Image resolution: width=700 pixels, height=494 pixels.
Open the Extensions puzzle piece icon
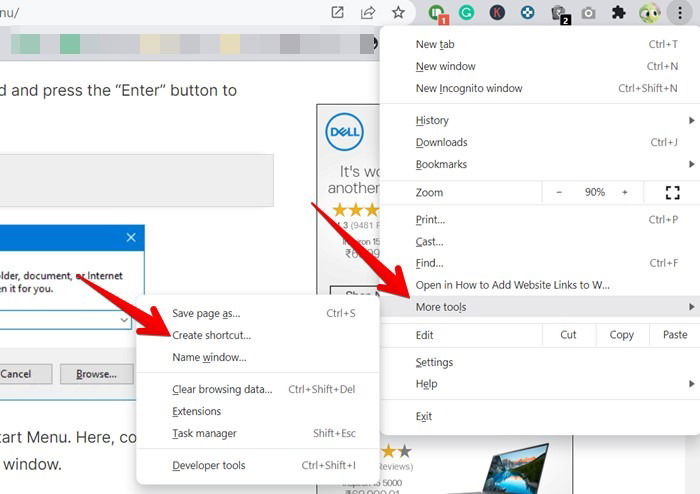point(619,12)
